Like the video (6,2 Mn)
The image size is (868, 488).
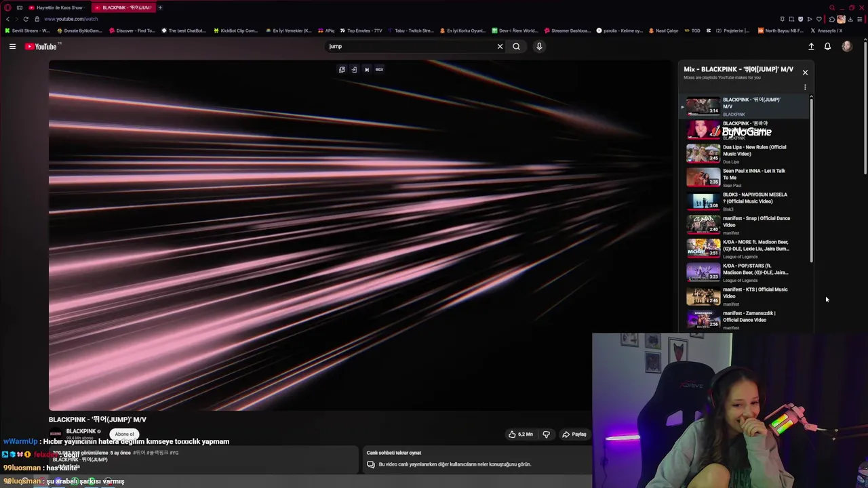pos(521,434)
